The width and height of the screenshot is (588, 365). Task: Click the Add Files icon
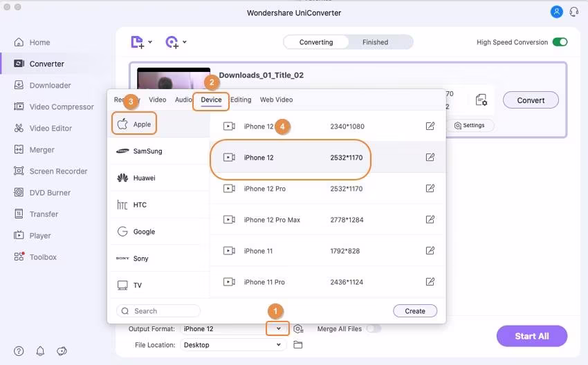pos(137,42)
